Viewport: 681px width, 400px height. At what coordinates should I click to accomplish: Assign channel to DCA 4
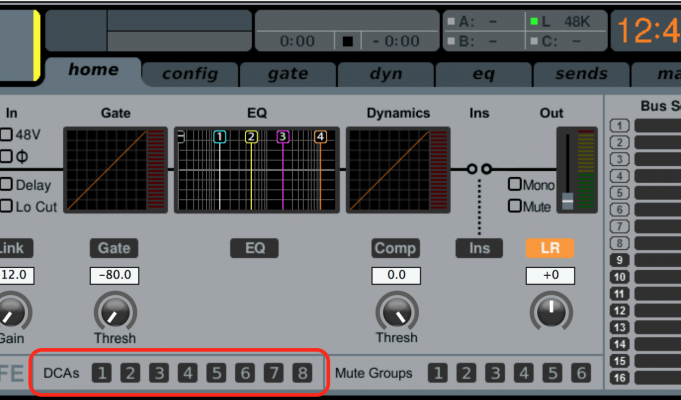coord(188,373)
